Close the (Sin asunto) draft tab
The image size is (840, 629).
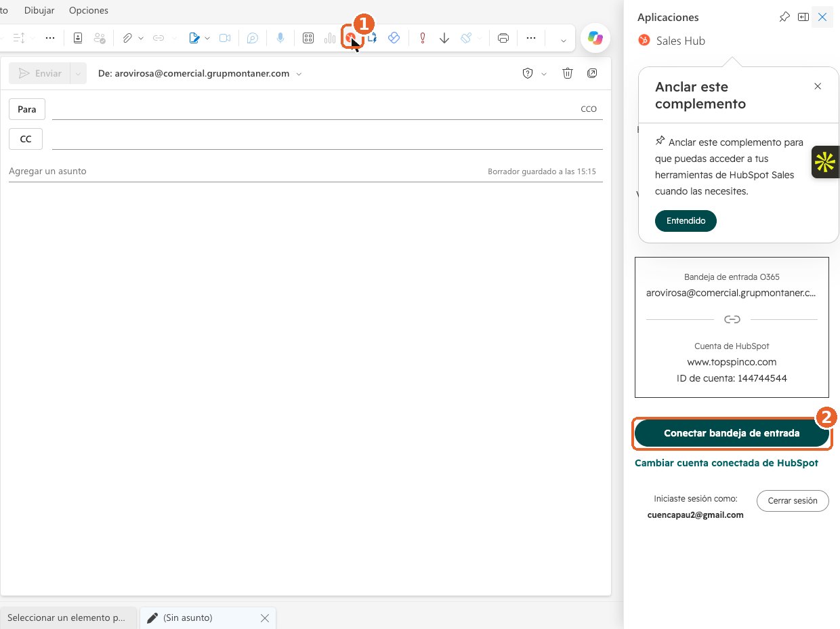click(x=265, y=618)
